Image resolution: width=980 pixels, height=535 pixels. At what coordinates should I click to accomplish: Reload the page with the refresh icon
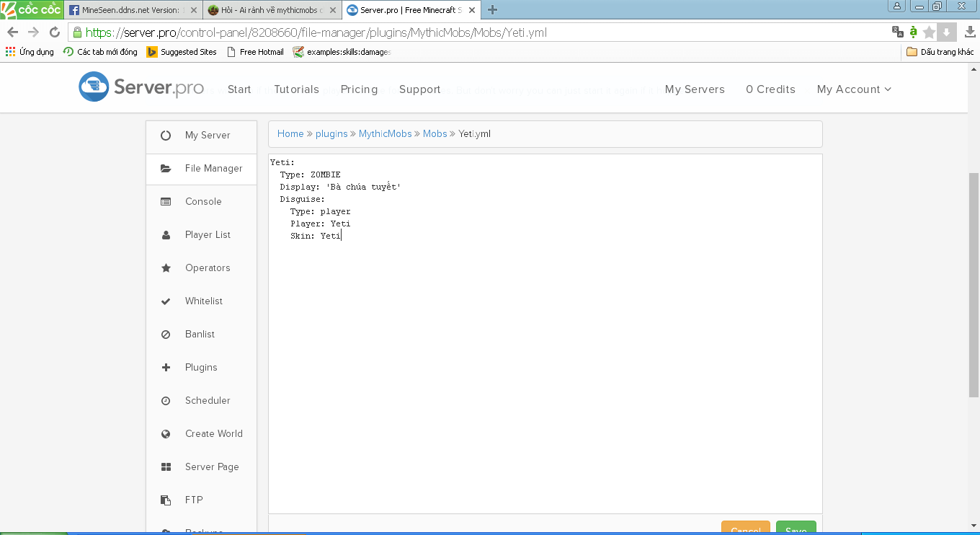[x=55, y=32]
